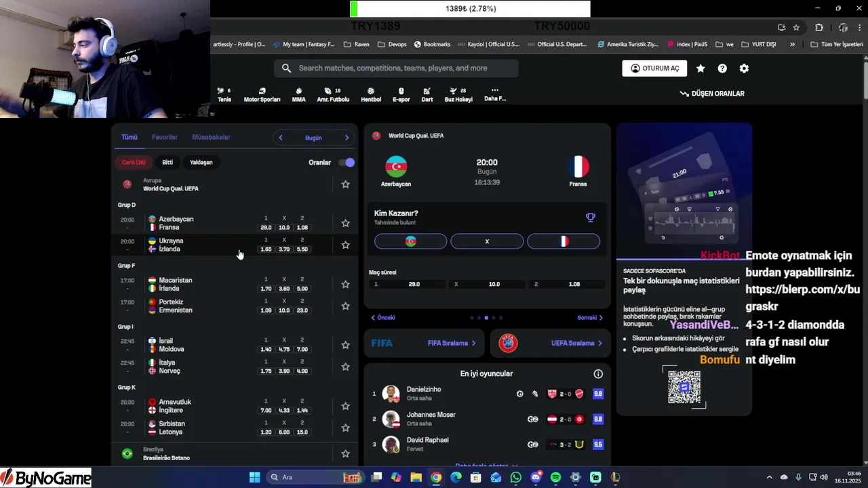Open File Explorer from the taskbar
868x488 pixels.
tap(416, 477)
